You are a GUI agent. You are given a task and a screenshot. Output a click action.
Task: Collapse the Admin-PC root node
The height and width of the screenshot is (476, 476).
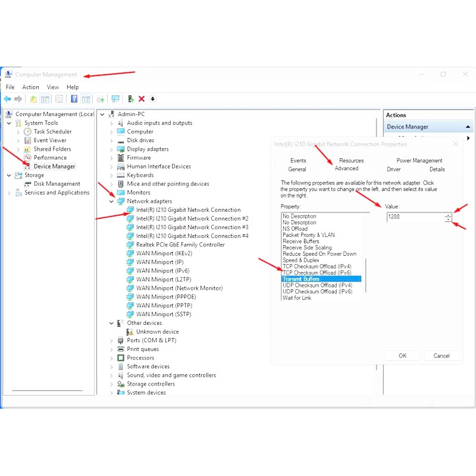click(102, 114)
